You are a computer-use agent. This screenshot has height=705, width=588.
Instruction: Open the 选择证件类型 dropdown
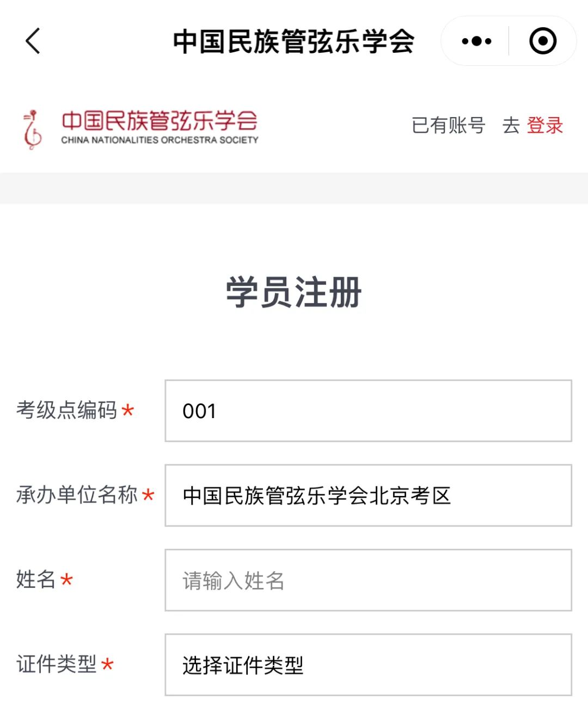tap(368, 665)
